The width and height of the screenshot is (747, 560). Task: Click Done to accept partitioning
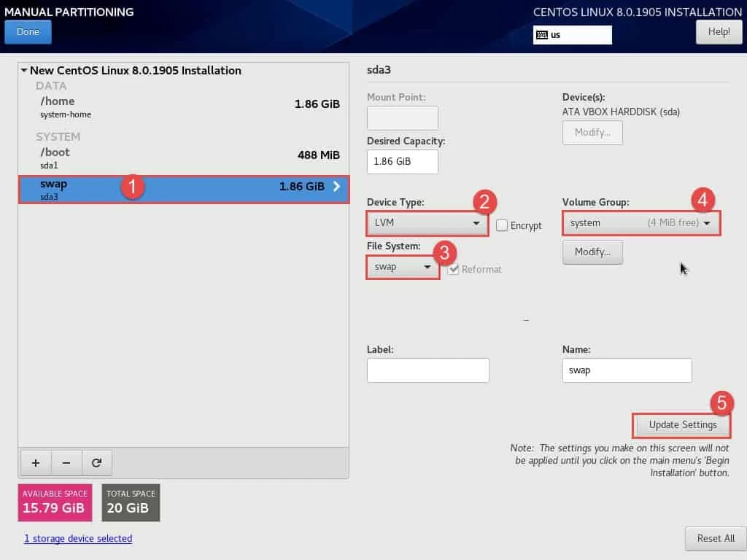tap(28, 31)
